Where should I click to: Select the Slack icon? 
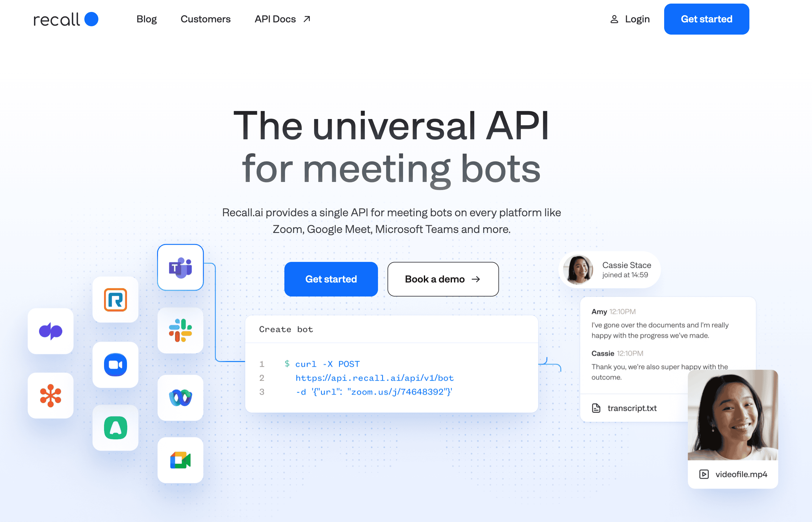pos(181,332)
